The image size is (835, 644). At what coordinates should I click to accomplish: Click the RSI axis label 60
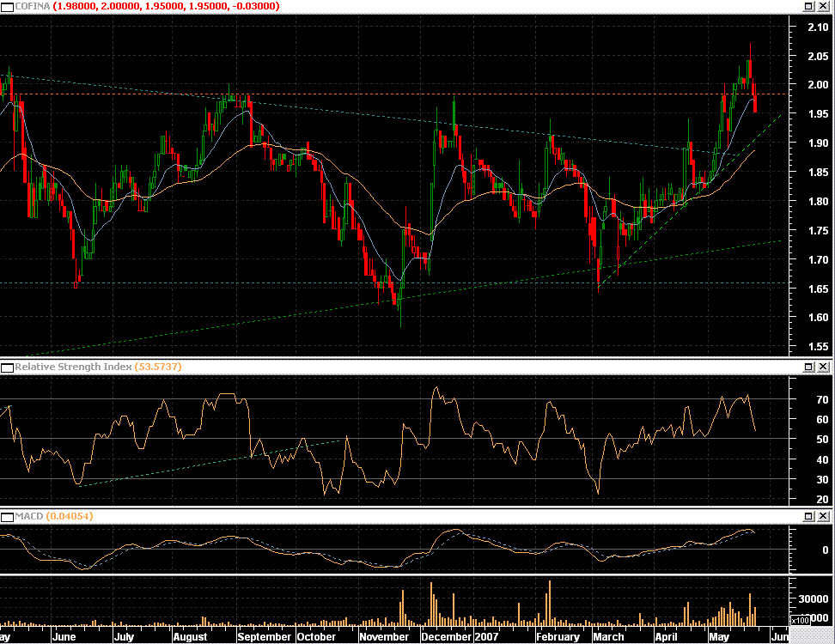[x=822, y=419]
